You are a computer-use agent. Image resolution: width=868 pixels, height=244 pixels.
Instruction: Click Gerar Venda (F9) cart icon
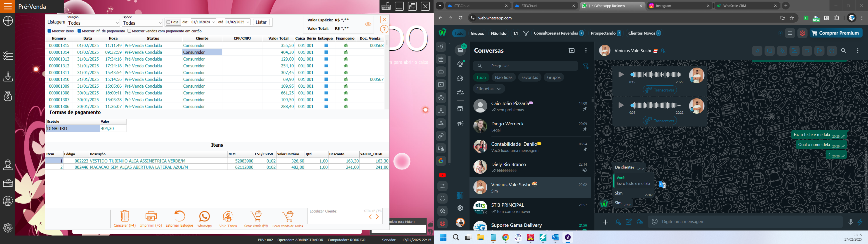pyautogui.click(x=256, y=216)
